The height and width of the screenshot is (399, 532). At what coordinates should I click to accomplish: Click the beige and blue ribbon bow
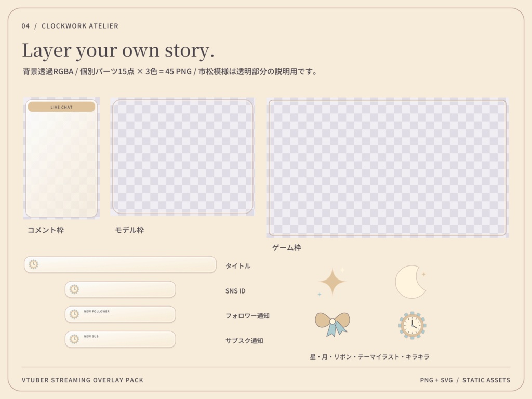tap(332, 324)
